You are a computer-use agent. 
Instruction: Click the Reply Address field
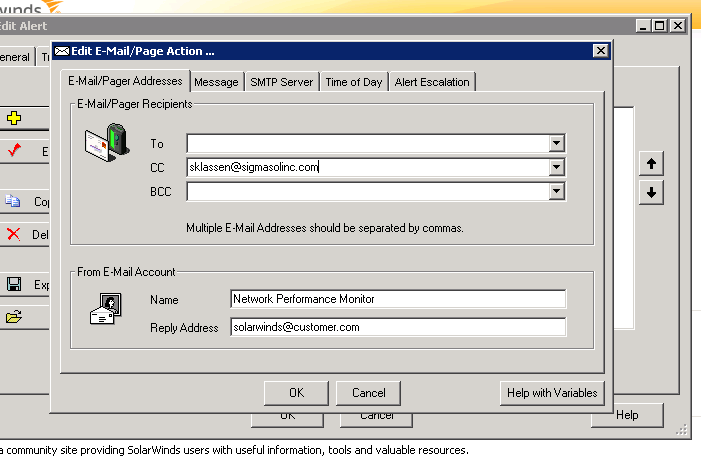click(398, 327)
